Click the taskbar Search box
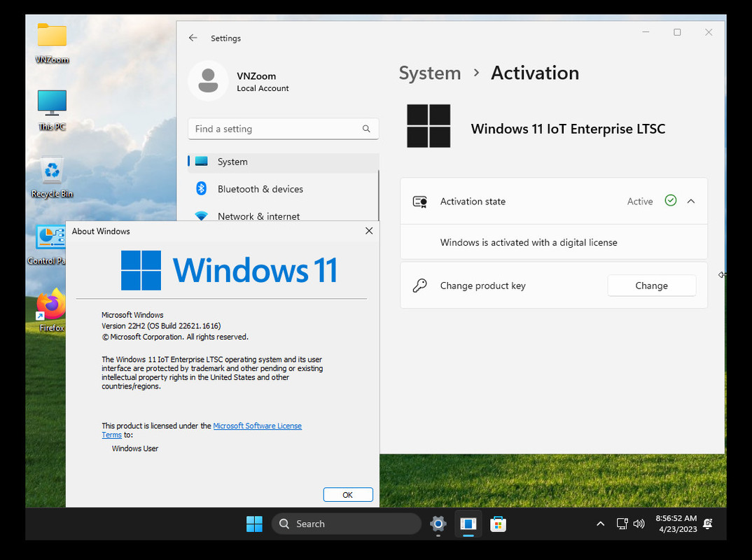752x560 pixels. tap(347, 524)
